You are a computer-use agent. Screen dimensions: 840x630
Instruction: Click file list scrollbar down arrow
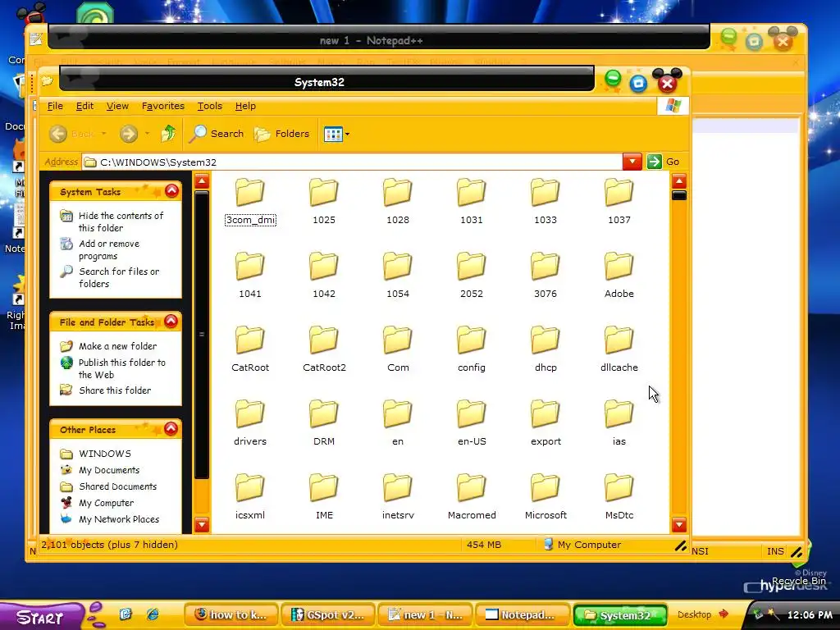tap(678, 524)
